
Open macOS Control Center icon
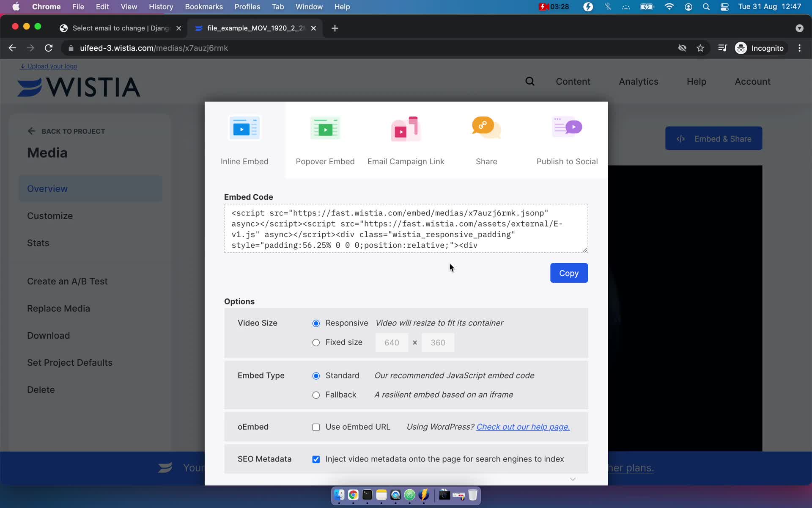(x=724, y=7)
